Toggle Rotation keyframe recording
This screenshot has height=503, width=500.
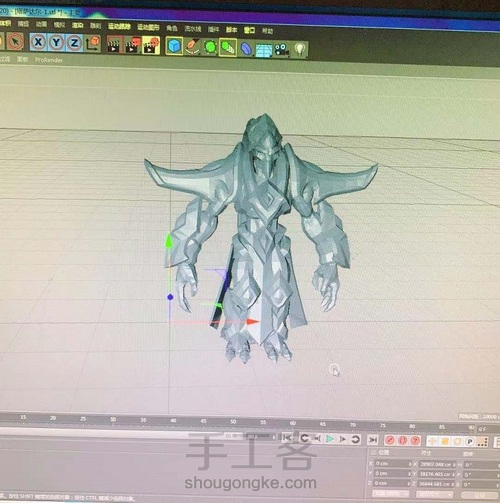click(457, 442)
